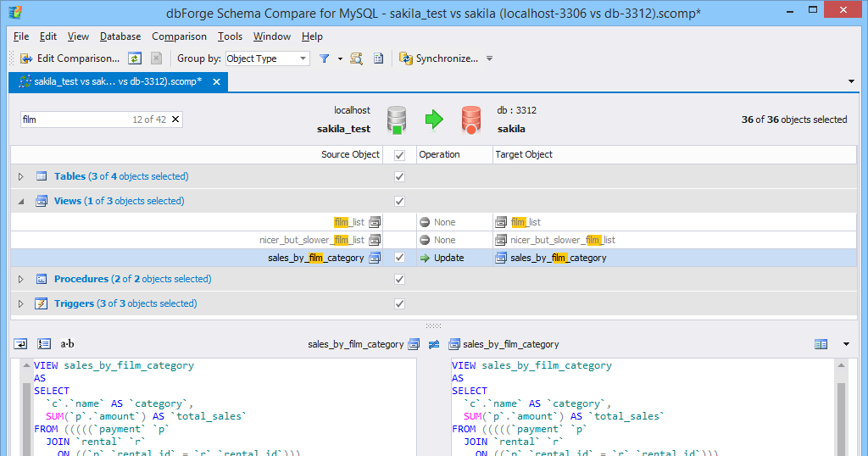Screen dimensions: 868x456
Task: Click the Generate comparison report icon
Action: click(x=379, y=58)
